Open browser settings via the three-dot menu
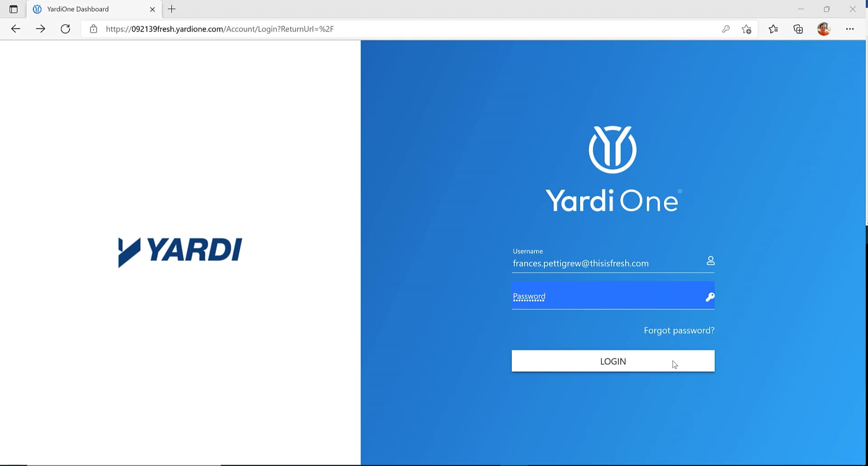Viewport: 868px width, 466px height. tap(850, 29)
